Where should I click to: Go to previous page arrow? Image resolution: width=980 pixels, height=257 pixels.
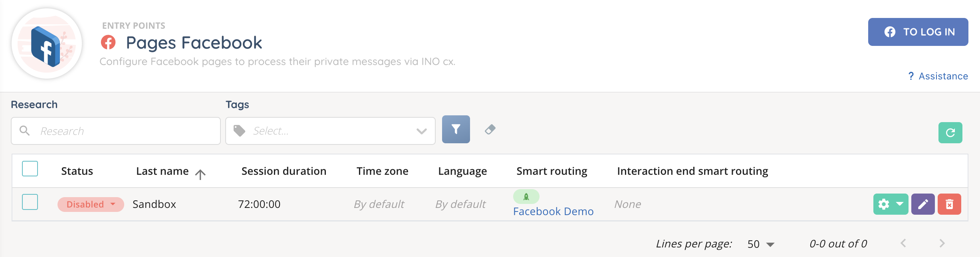coord(903,243)
